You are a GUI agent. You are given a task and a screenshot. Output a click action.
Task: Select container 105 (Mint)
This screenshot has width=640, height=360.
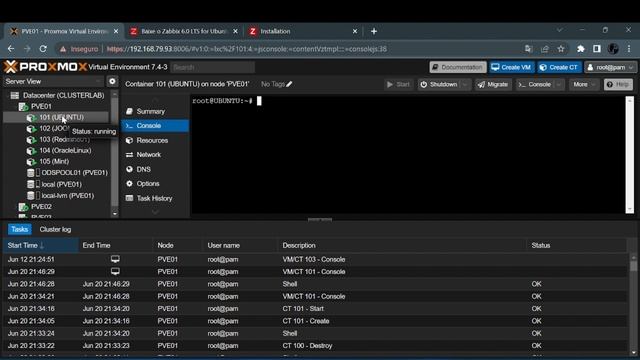[x=54, y=162]
